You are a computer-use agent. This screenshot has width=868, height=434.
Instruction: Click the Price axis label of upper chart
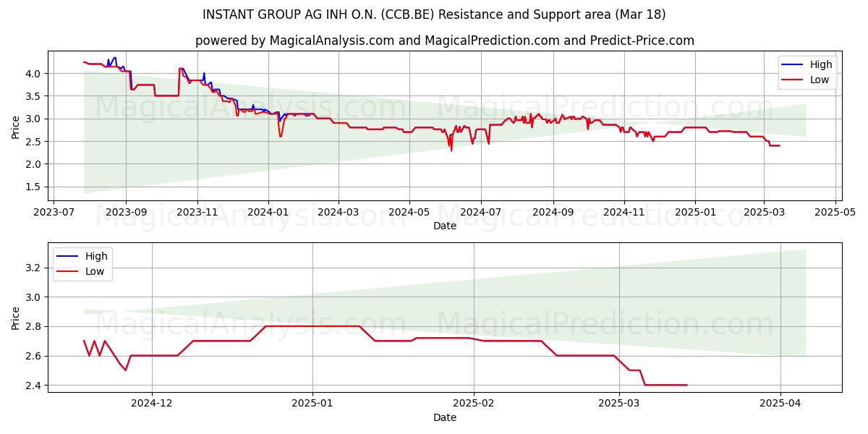pyautogui.click(x=16, y=127)
